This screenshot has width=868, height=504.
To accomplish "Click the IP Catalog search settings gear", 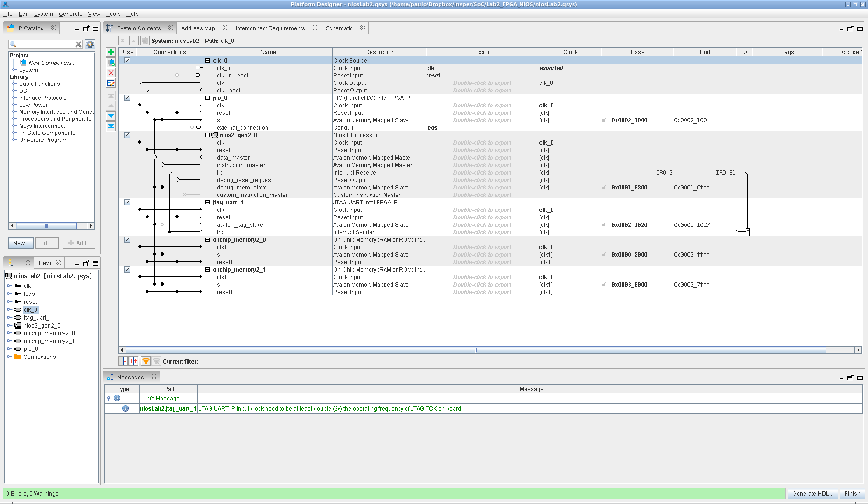I will point(90,44).
